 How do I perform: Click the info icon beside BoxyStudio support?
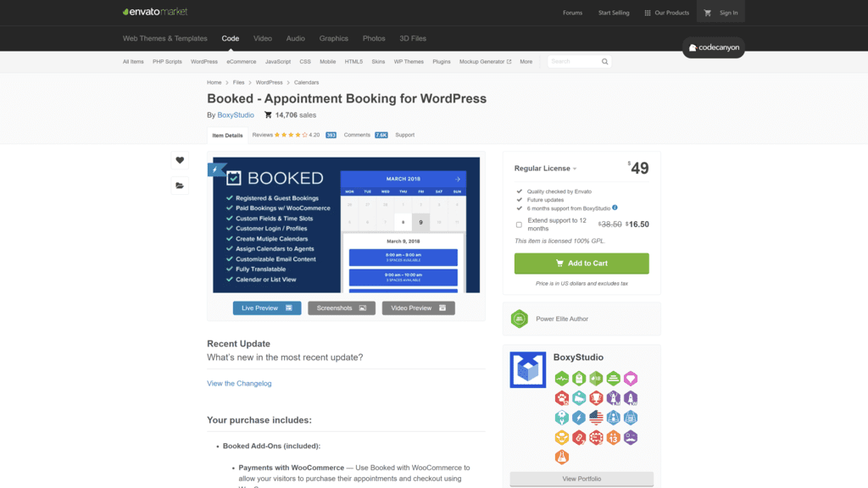(615, 208)
